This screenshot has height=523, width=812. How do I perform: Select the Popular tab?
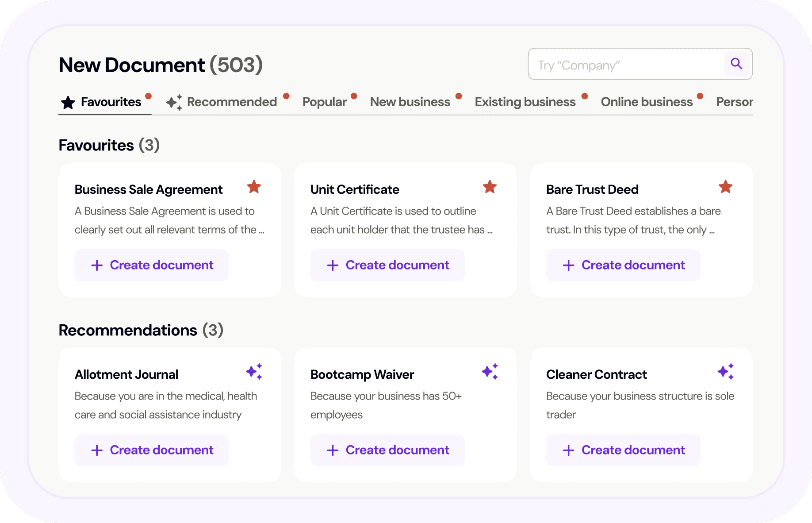tap(324, 102)
